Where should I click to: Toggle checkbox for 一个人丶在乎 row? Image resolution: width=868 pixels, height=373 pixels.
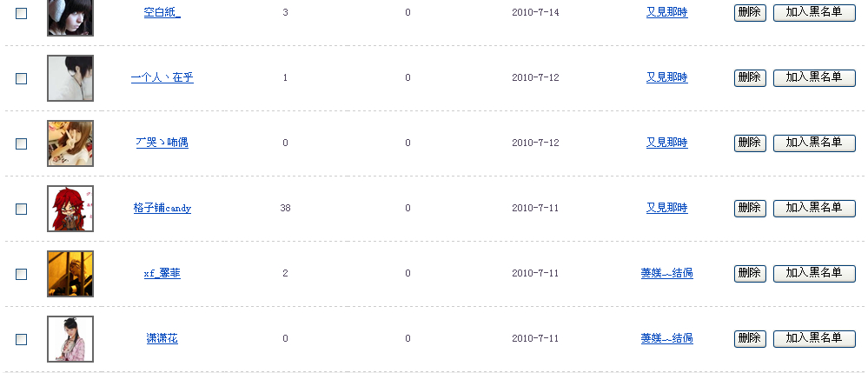[x=22, y=78]
